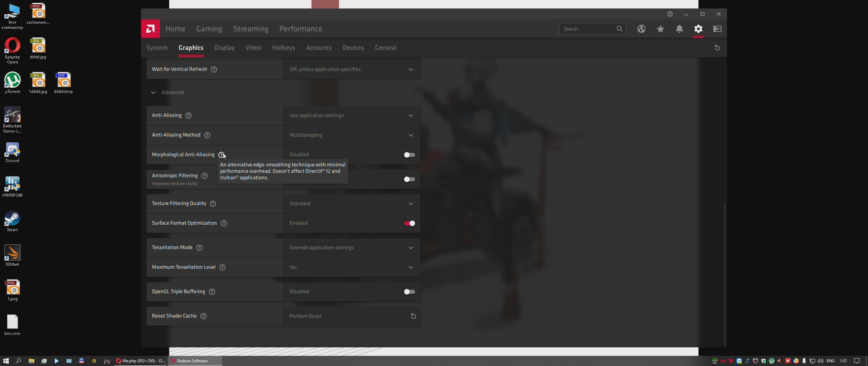Click the Reset Shader Cache reset icon
The height and width of the screenshot is (366, 868).
click(413, 316)
